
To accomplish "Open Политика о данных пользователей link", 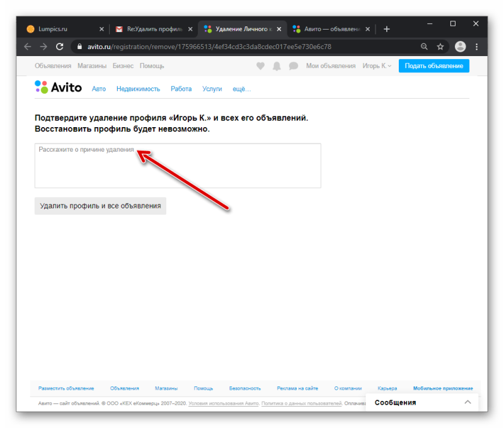I will pyautogui.click(x=302, y=403).
